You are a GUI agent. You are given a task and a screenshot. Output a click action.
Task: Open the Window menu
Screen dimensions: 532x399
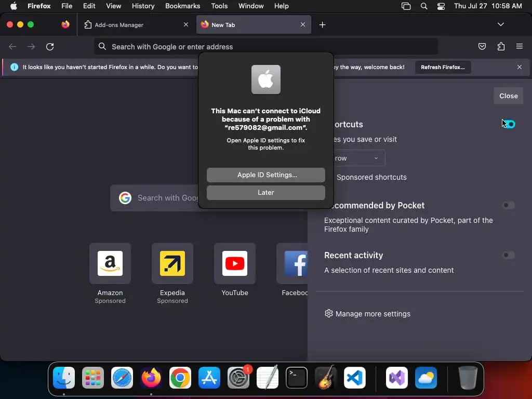tap(251, 6)
